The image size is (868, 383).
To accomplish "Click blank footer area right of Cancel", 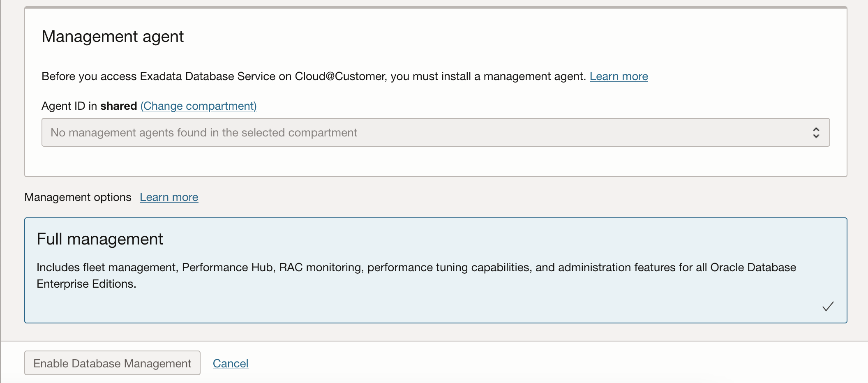I will coord(534,363).
